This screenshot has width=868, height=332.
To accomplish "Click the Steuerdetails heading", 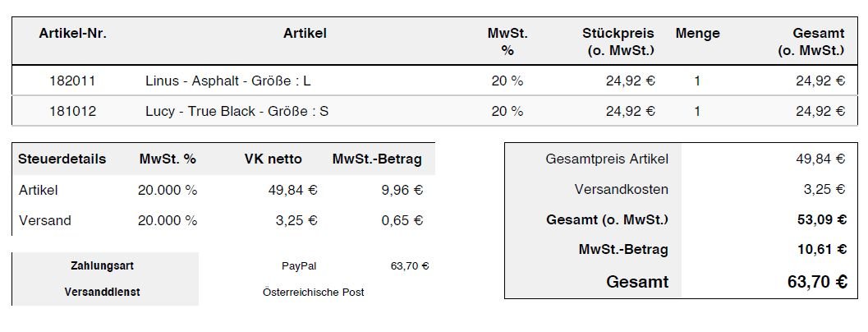I will 62,159.
